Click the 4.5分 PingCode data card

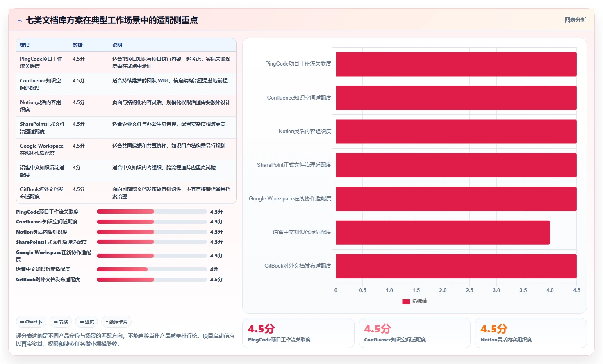click(x=298, y=333)
